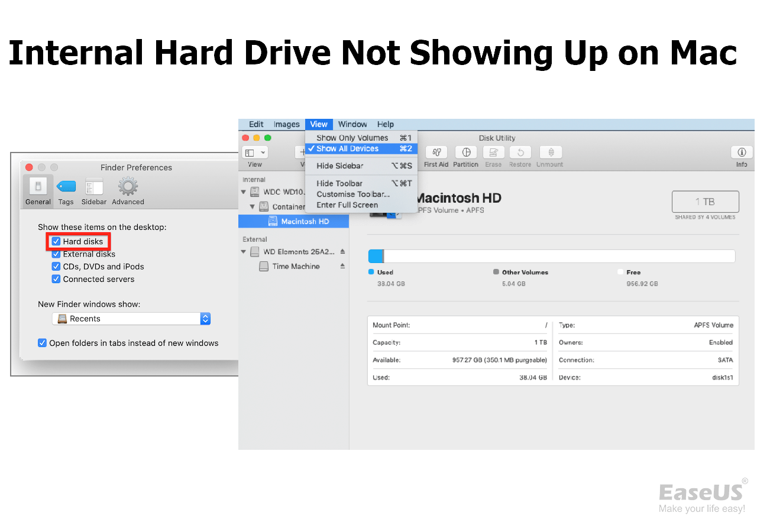Click the Restore icon in Disk Utility

[x=520, y=155]
